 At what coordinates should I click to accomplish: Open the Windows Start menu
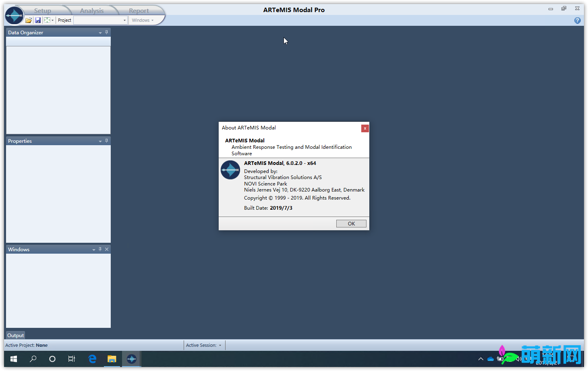click(14, 359)
